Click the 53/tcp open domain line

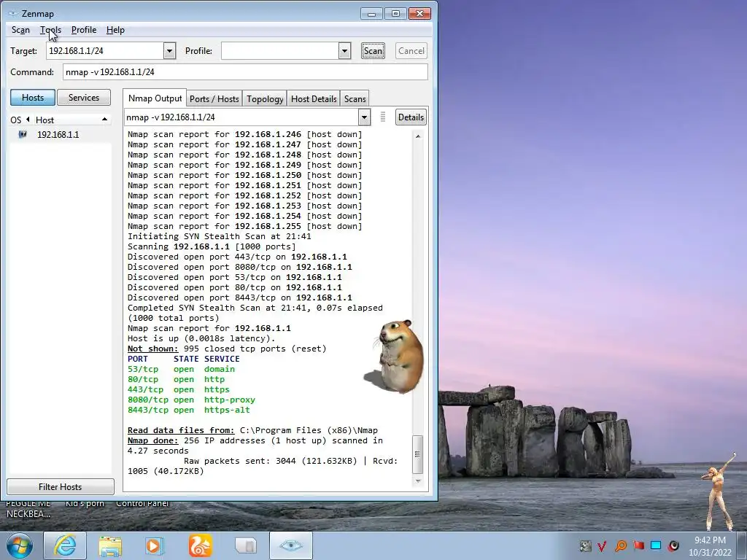coord(181,369)
